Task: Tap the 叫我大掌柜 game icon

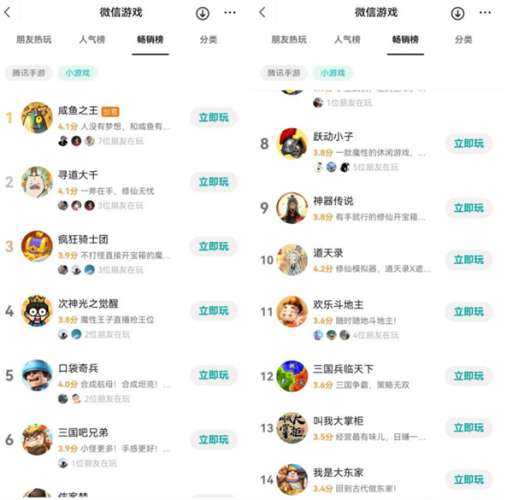Action: [x=292, y=428]
